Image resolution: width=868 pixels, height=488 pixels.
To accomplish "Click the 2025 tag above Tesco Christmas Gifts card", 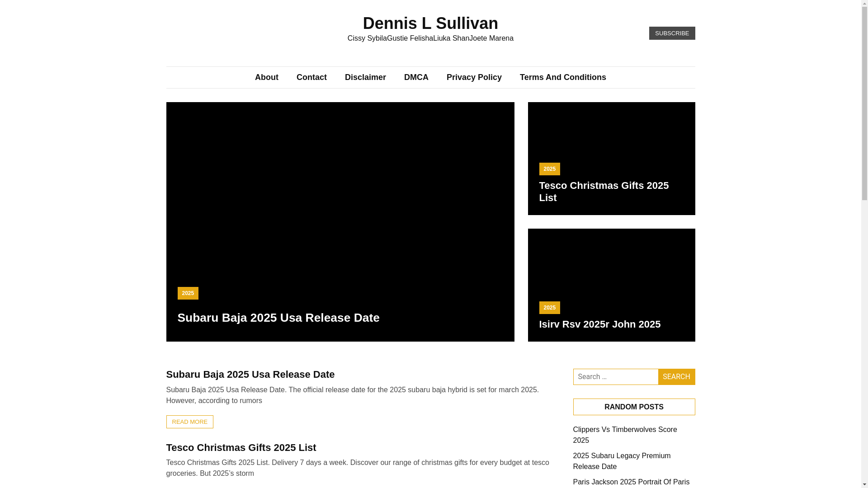I will (x=549, y=169).
